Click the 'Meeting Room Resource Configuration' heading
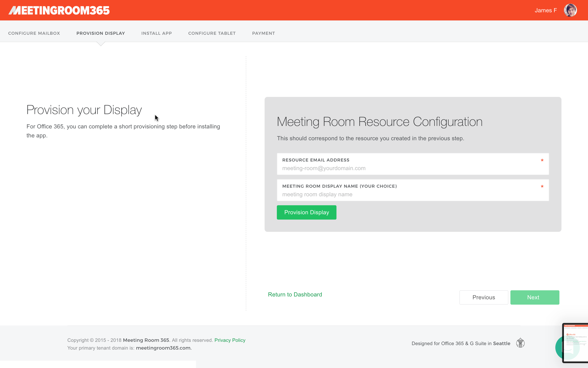Screen dimensions: 588x368 (380, 121)
